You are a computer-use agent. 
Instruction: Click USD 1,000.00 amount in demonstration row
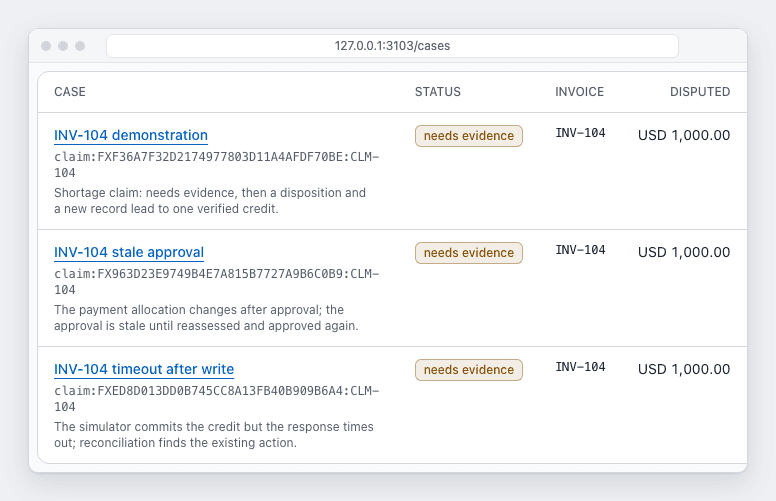point(684,135)
